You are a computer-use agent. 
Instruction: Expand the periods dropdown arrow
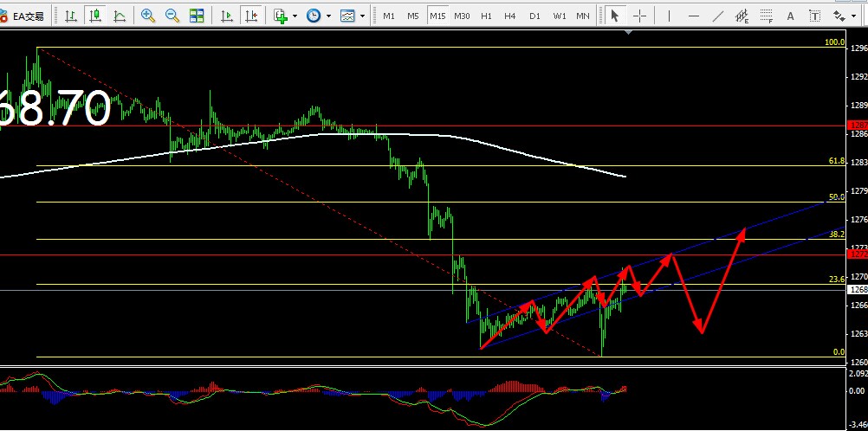tap(329, 16)
